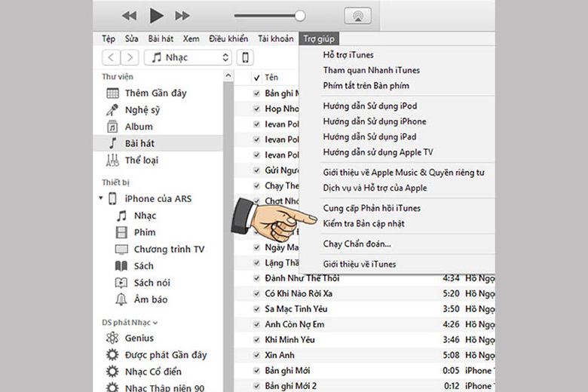Choose Hướng dẫn sử dụng Apple TV

[x=378, y=152]
